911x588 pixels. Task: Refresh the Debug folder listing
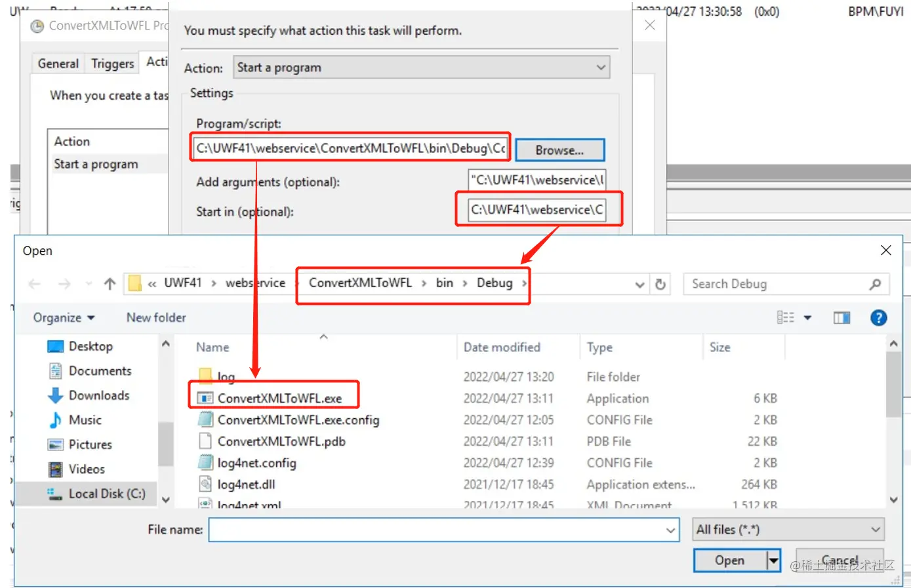coord(660,284)
